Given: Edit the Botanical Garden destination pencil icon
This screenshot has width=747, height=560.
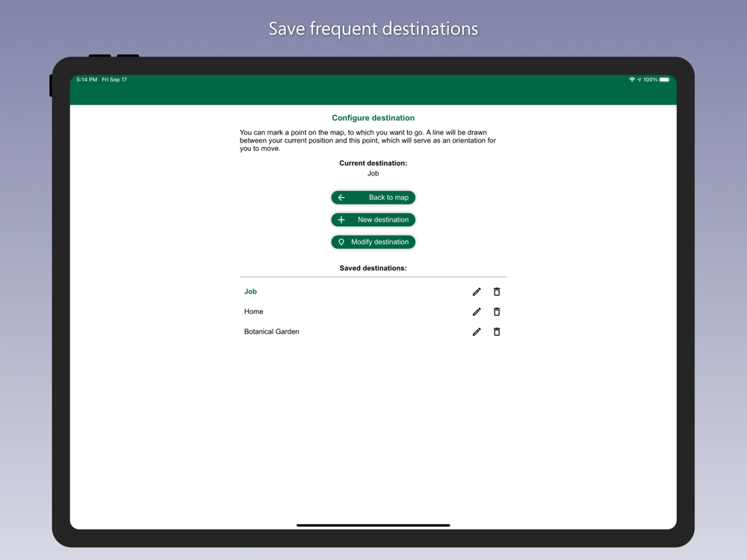Looking at the screenshot, I should (477, 332).
